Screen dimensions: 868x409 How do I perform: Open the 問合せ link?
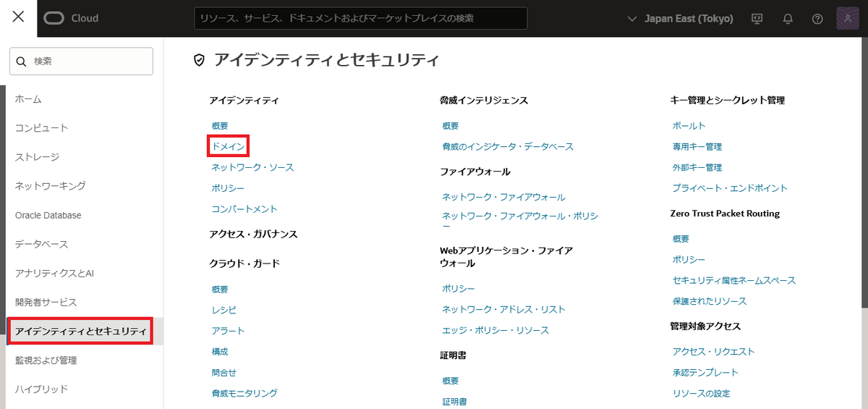pos(224,373)
